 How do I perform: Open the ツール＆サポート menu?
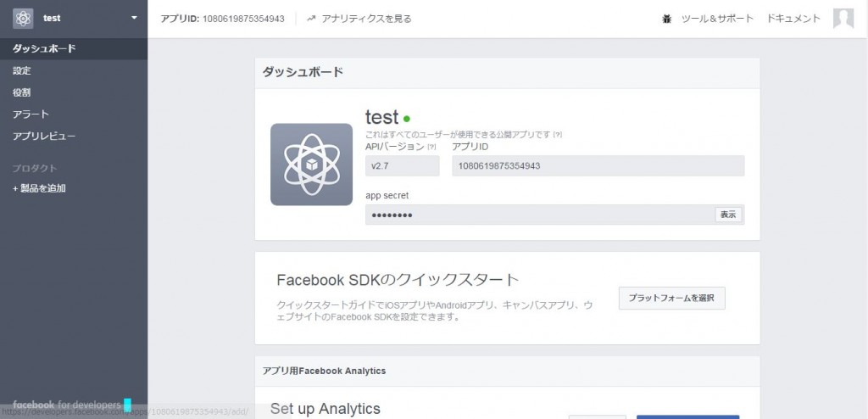(x=717, y=19)
